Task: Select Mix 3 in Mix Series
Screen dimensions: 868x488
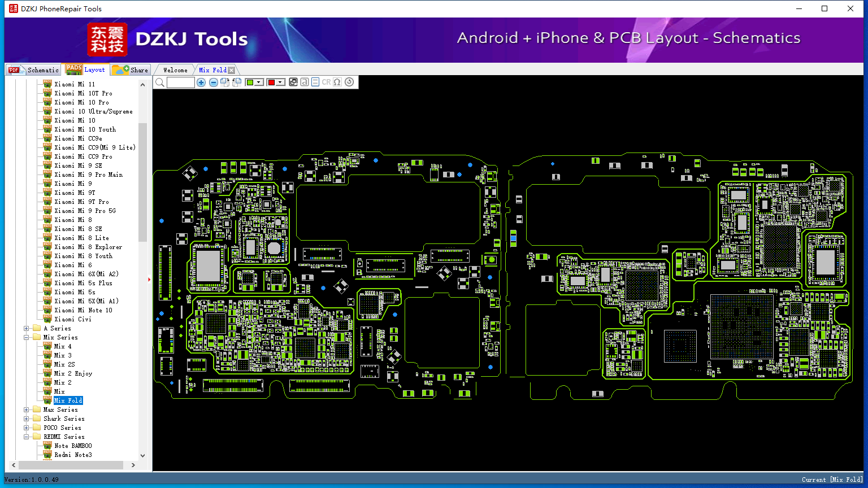Action: (63, 355)
